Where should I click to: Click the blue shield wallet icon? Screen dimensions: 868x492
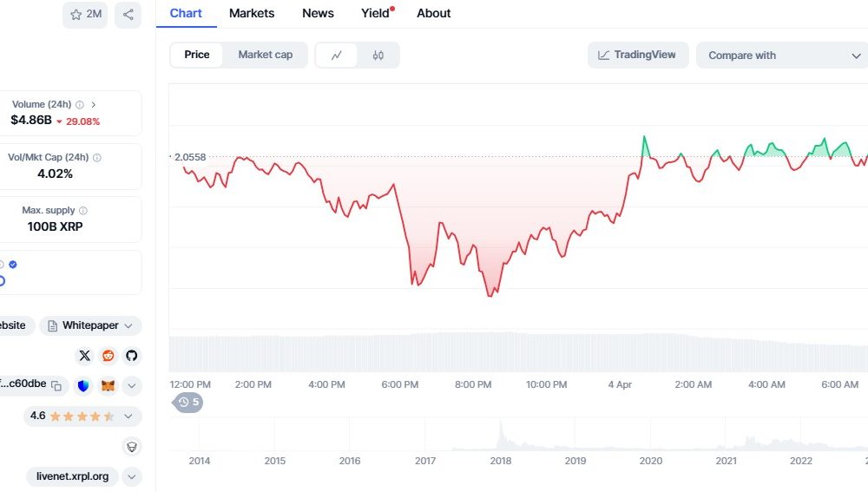click(83, 386)
